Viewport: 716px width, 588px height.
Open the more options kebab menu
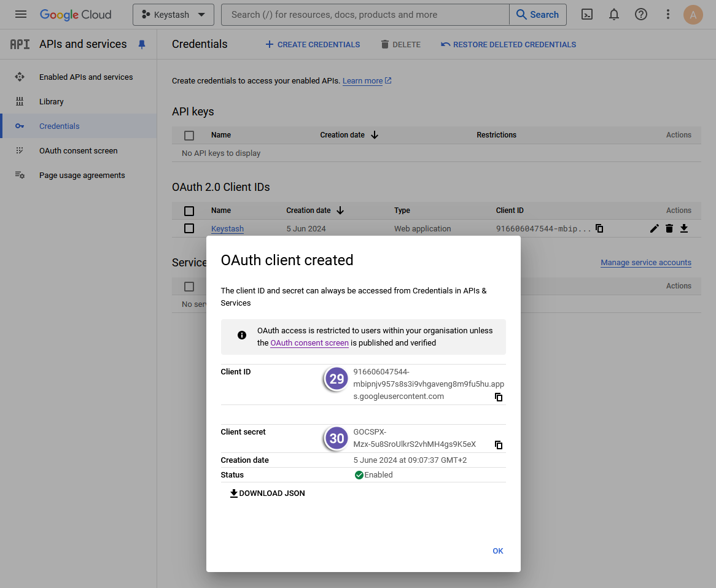click(x=667, y=15)
